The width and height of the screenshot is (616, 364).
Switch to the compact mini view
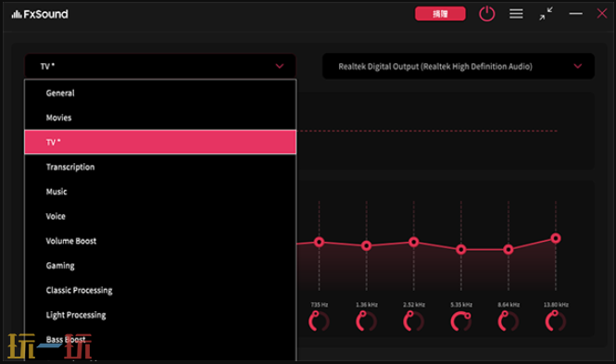tap(546, 14)
